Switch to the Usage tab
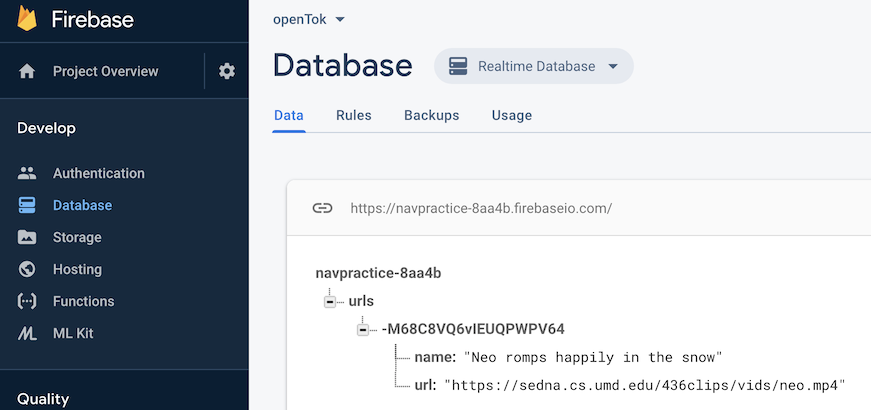Image resolution: width=871 pixels, height=410 pixels. (512, 116)
